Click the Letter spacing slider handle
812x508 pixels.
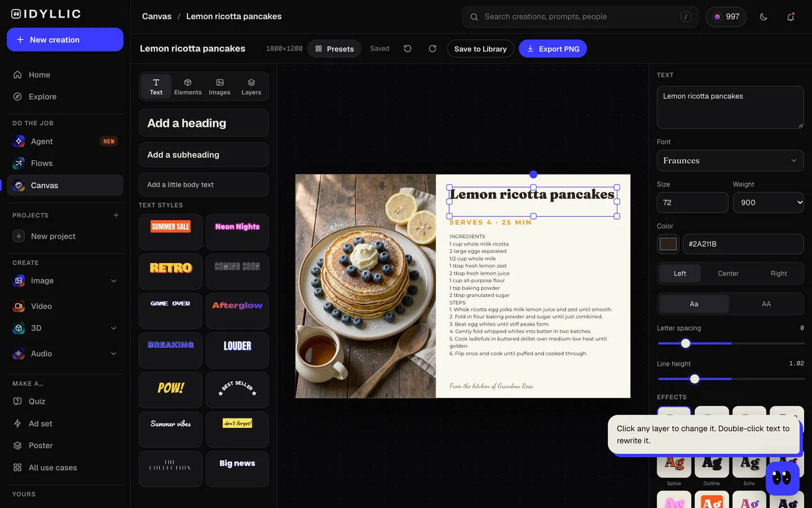pos(686,343)
